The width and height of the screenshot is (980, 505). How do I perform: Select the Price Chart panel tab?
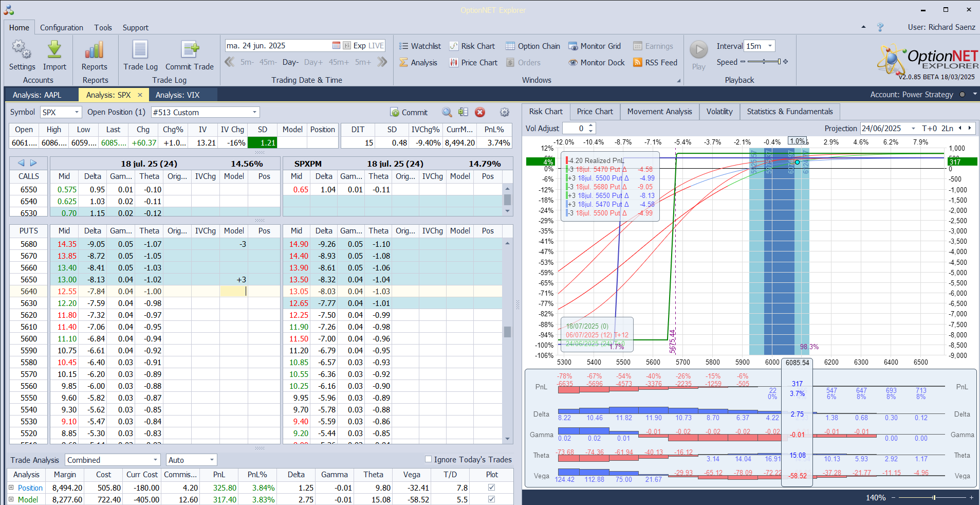pos(595,111)
